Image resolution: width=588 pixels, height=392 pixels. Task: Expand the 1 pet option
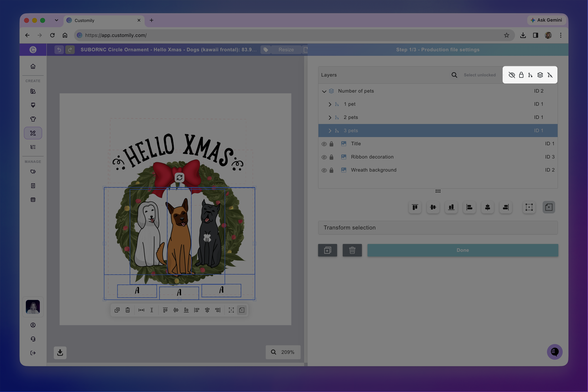click(330, 104)
